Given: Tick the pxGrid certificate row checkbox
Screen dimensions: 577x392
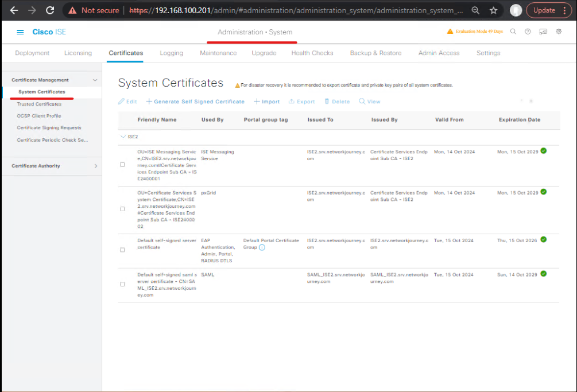Looking at the screenshot, I should (122, 209).
